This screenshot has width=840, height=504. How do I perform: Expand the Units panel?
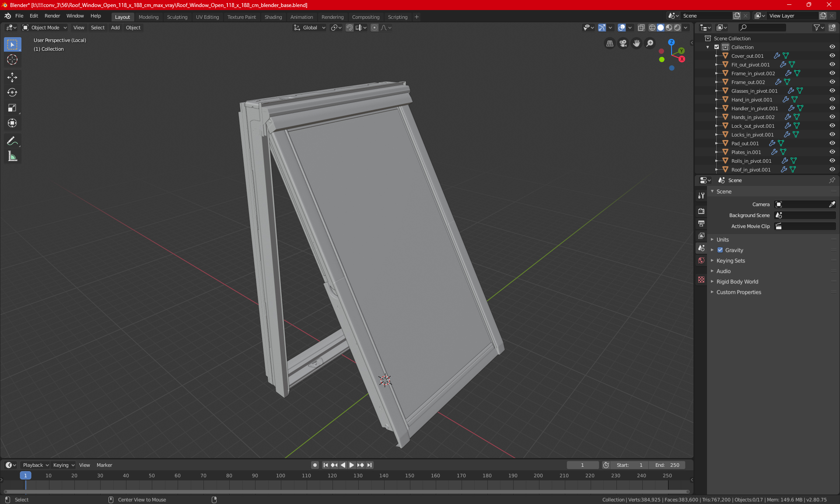click(x=722, y=240)
